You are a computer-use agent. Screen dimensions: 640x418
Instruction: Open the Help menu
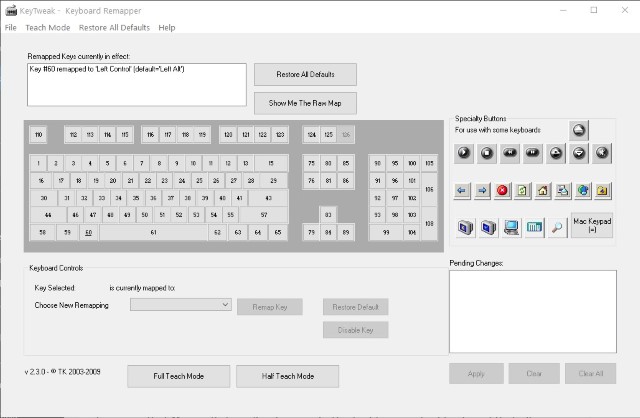167,27
